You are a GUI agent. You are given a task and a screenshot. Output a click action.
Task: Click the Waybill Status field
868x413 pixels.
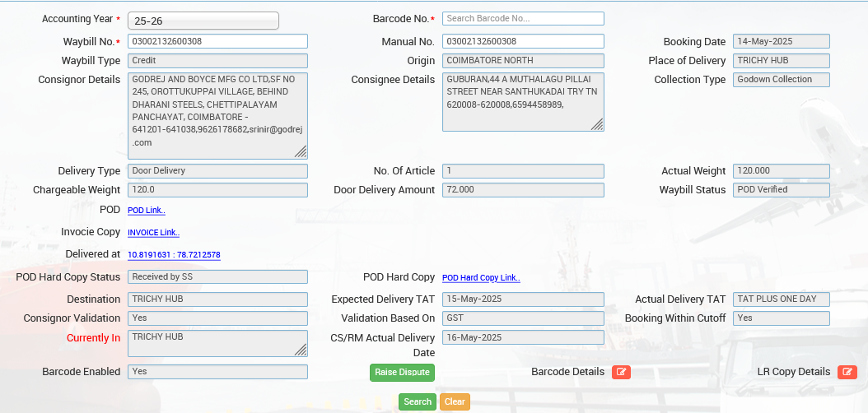pyautogui.click(x=781, y=190)
